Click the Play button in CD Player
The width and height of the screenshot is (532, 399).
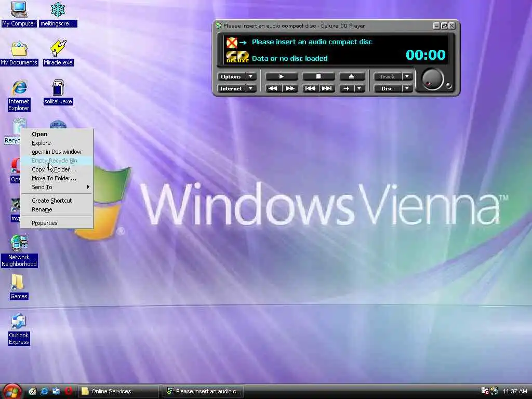281,76
